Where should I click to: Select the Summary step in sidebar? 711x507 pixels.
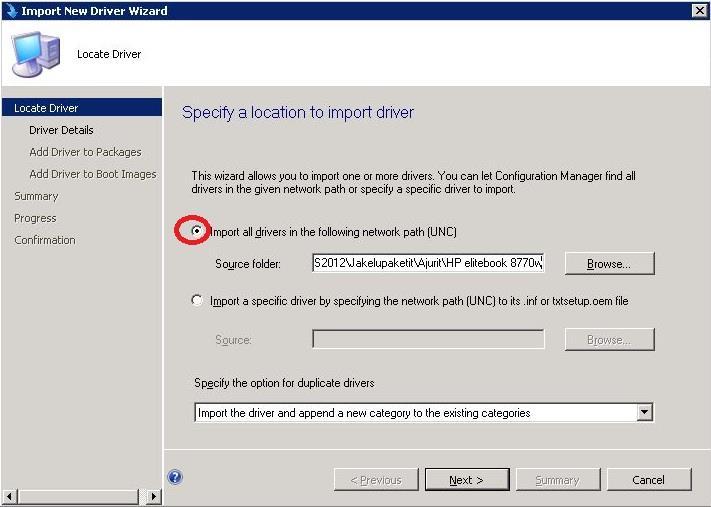[36, 196]
